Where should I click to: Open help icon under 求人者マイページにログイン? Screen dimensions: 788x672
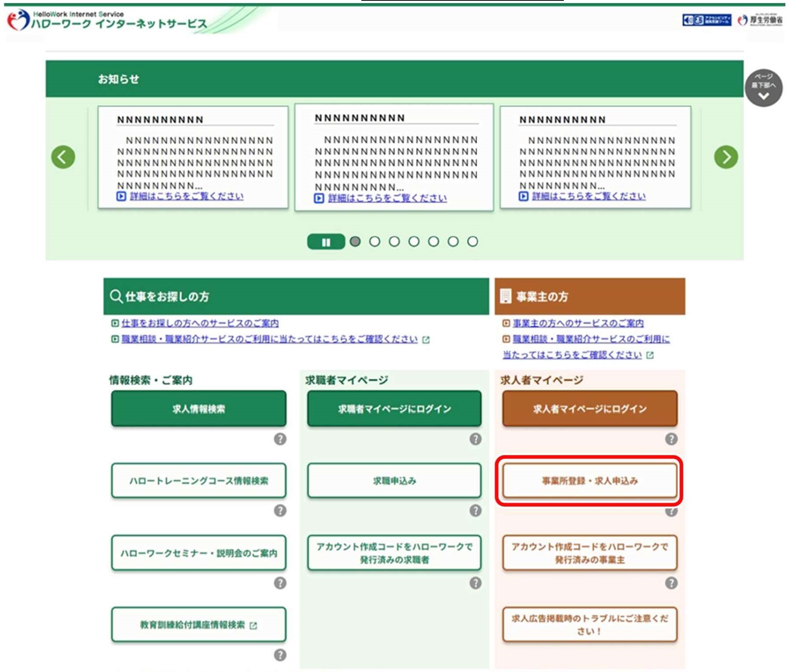point(671,439)
